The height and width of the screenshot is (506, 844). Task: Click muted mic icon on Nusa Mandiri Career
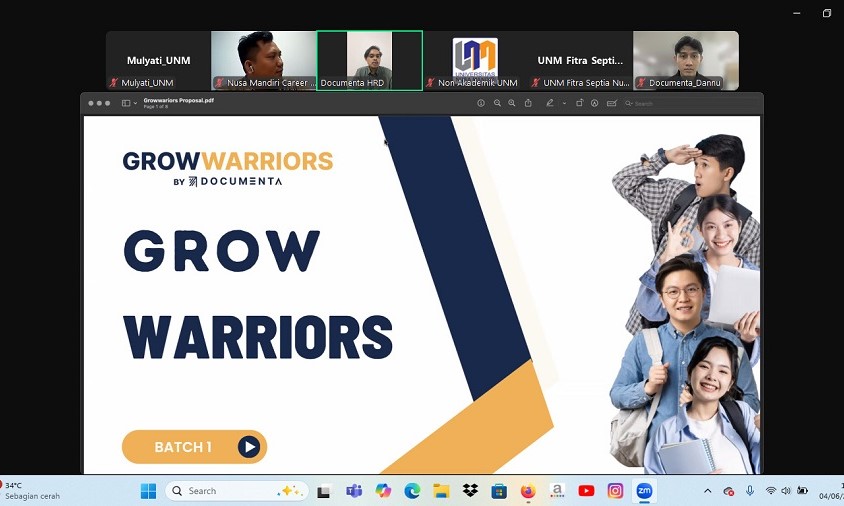pos(219,82)
